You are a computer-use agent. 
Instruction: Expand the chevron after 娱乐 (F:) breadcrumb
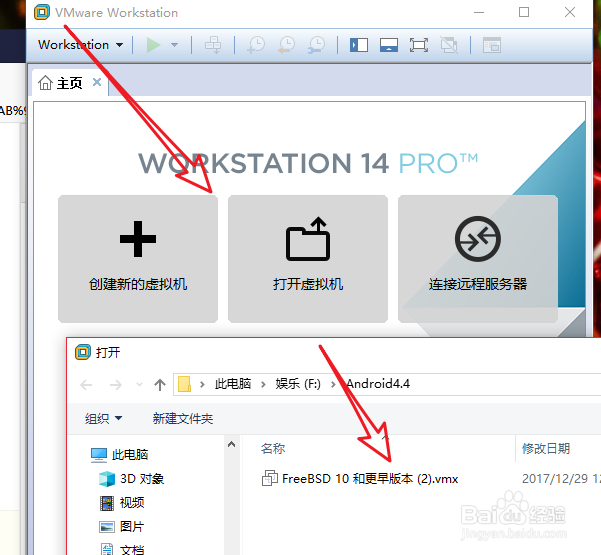tap(333, 384)
